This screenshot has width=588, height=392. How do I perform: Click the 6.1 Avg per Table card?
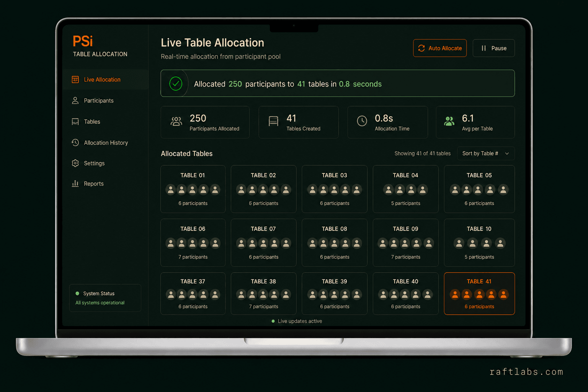pos(475,122)
